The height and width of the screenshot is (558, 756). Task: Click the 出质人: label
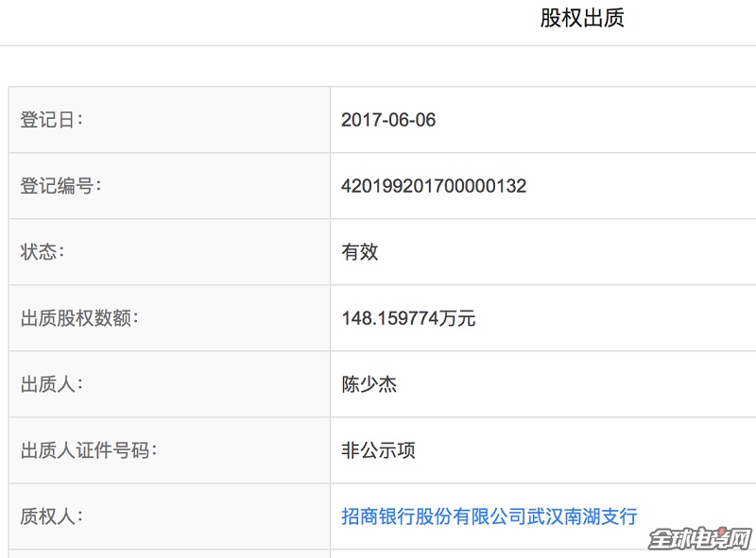point(51,384)
